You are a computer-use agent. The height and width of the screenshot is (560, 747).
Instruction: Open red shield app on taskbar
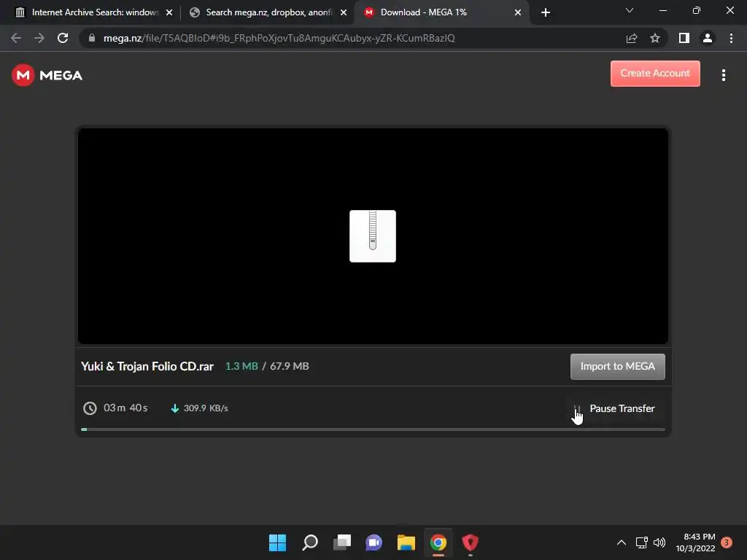point(471,542)
